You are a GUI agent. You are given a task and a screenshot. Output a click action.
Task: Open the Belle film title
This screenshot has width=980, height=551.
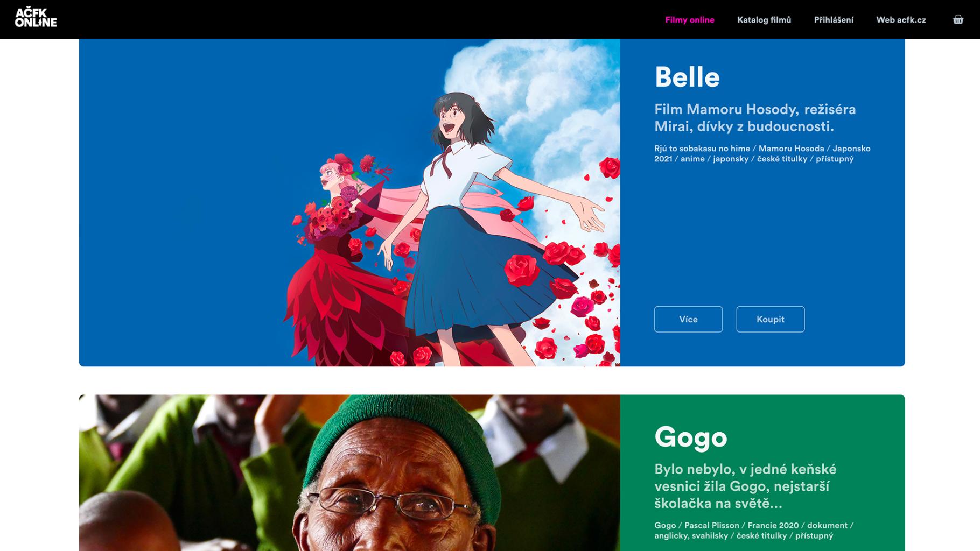pos(687,77)
